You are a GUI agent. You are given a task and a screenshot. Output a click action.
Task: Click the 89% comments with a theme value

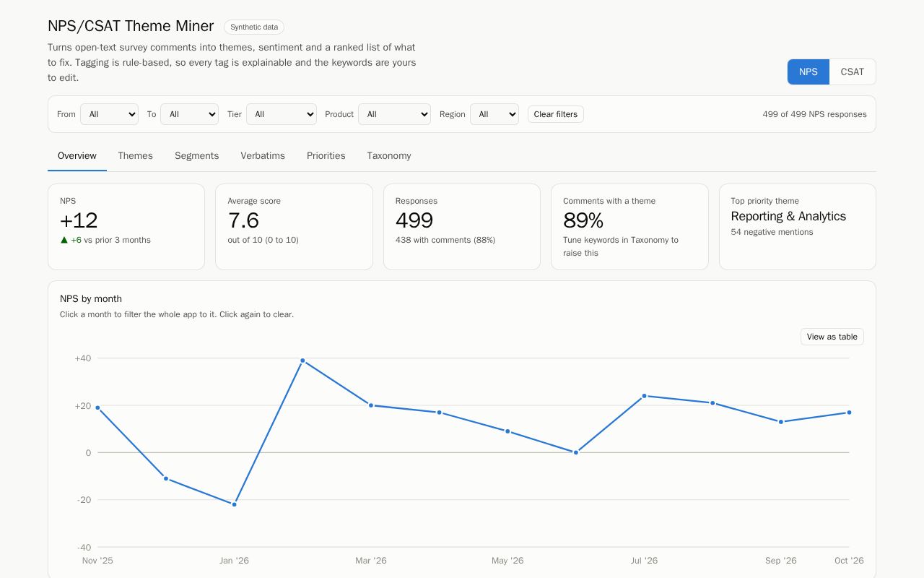(x=583, y=220)
